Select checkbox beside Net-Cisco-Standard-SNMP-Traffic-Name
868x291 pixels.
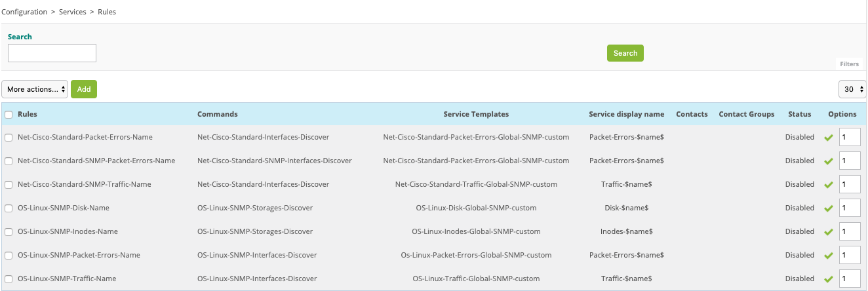point(9,185)
